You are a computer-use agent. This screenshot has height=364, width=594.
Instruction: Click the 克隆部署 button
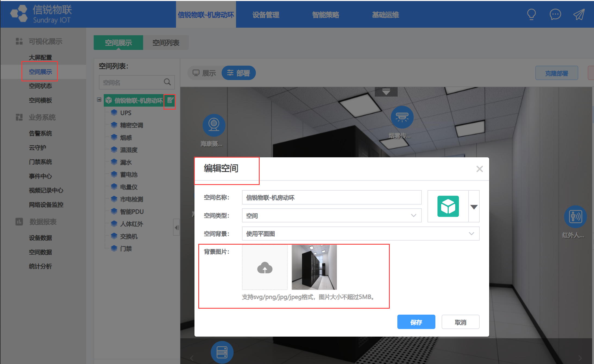click(x=557, y=73)
